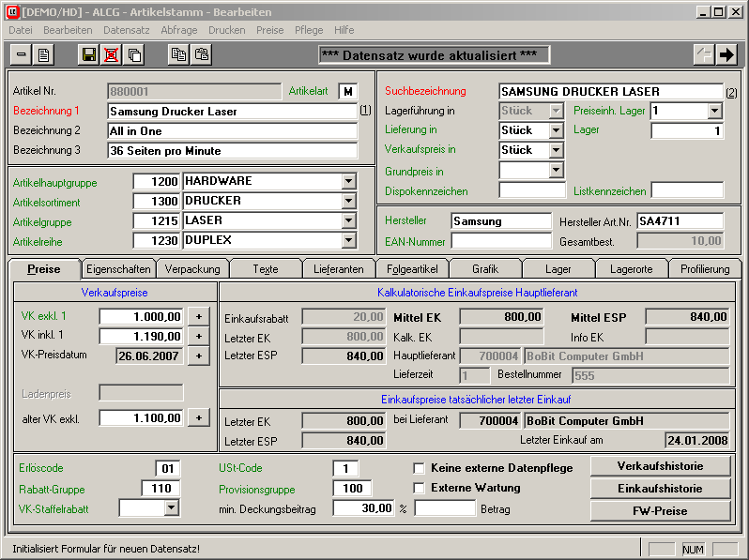Viewport: 749px width, 560px height.
Task: Click the save record floppy disk icon
Action: pos(89,54)
